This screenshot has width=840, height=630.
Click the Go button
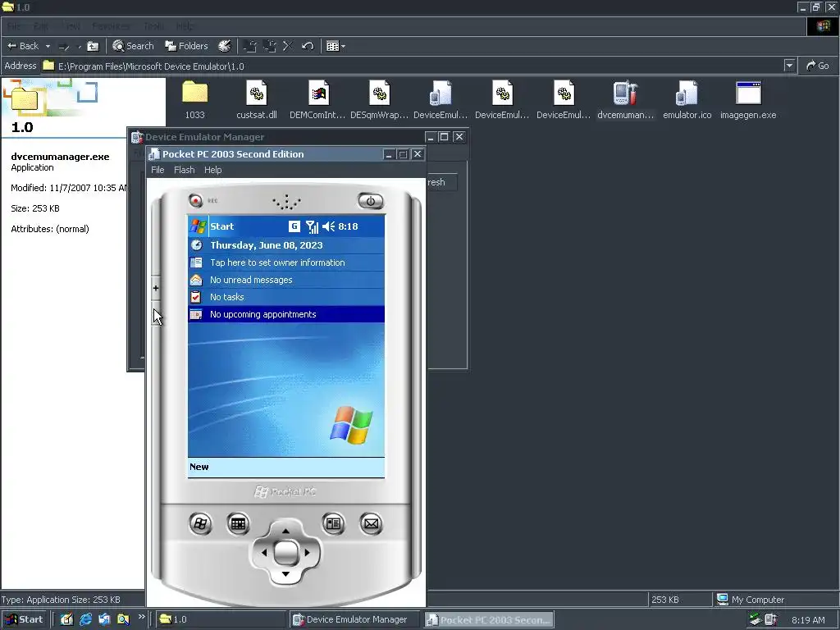tap(818, 66)
